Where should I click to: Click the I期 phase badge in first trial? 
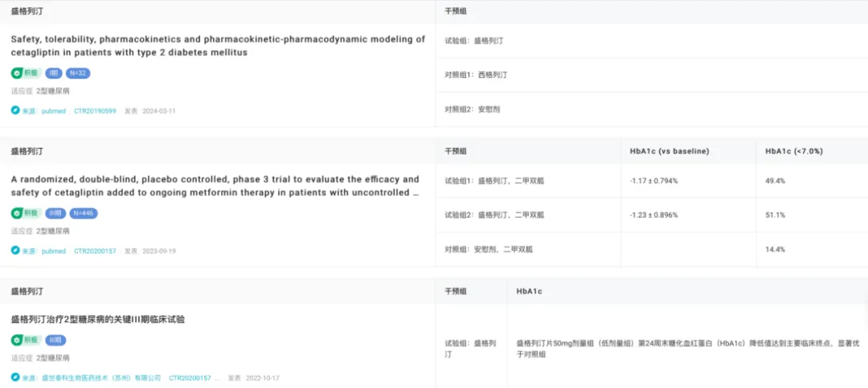(54, 73)
